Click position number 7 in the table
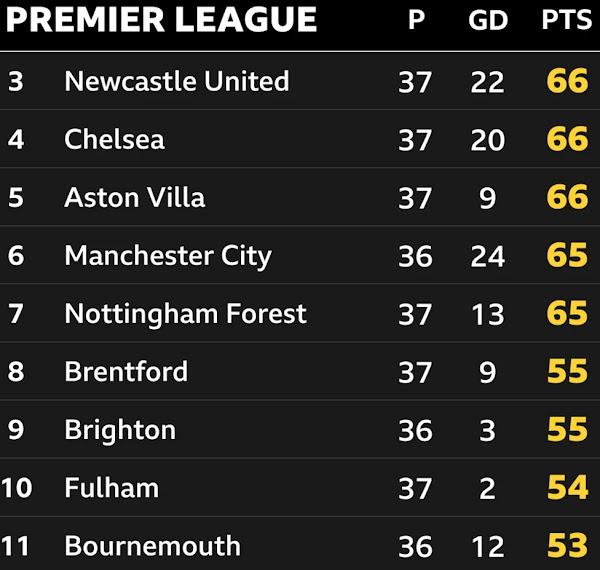This screenshot has height=570, width=600. [16, 314]
